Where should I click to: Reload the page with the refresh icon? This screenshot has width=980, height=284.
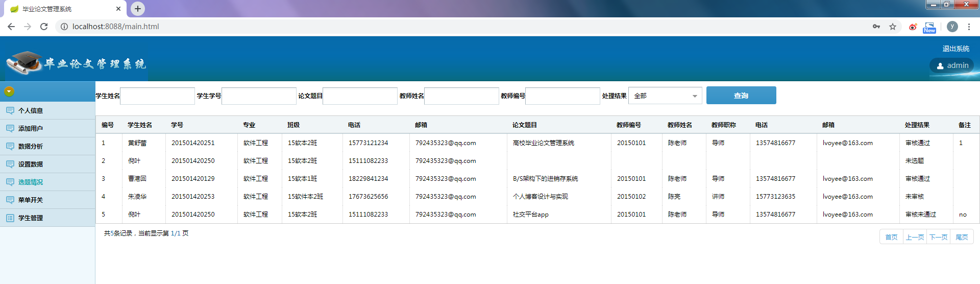(x=44, y=27)
